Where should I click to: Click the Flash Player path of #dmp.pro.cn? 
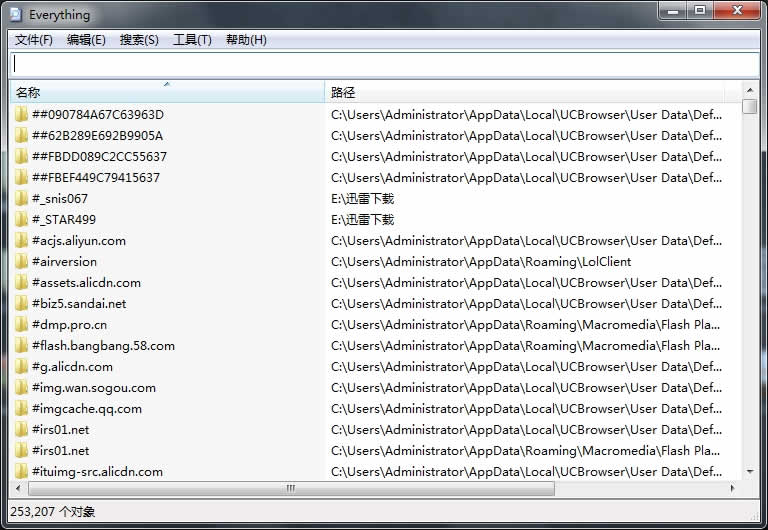pyautogui.click(x=525, y=325)
